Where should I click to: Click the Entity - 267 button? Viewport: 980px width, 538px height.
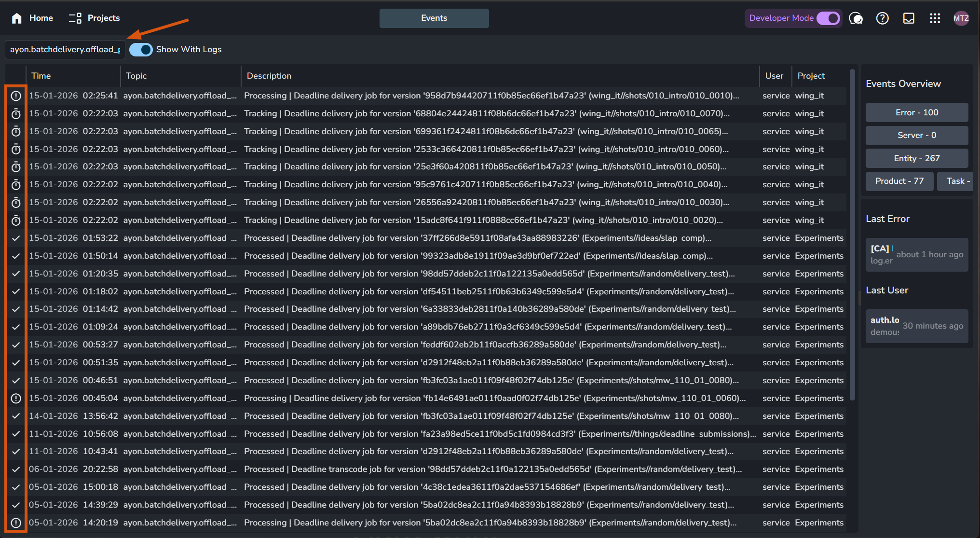point(916,158)
